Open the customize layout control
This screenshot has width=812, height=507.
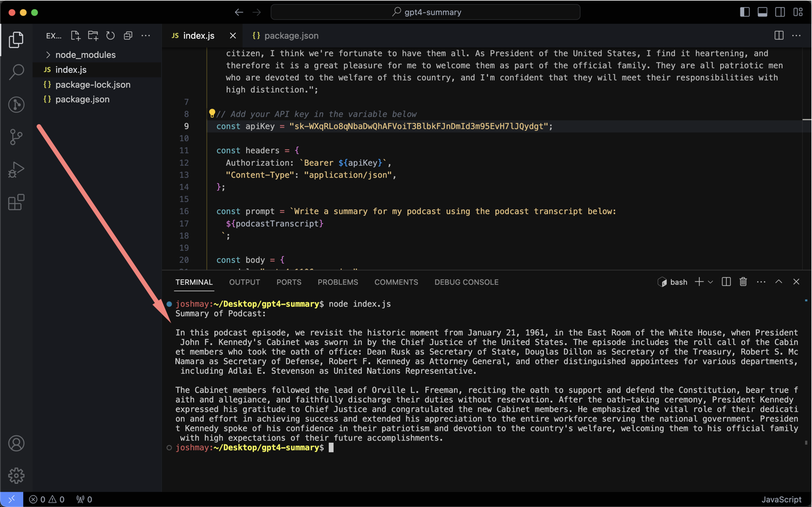798,12
